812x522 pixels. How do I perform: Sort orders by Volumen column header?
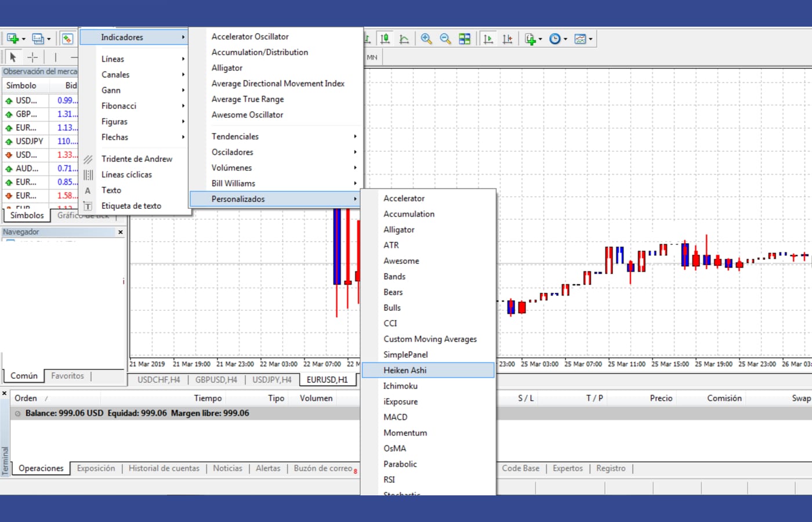(x=316, y=398)
